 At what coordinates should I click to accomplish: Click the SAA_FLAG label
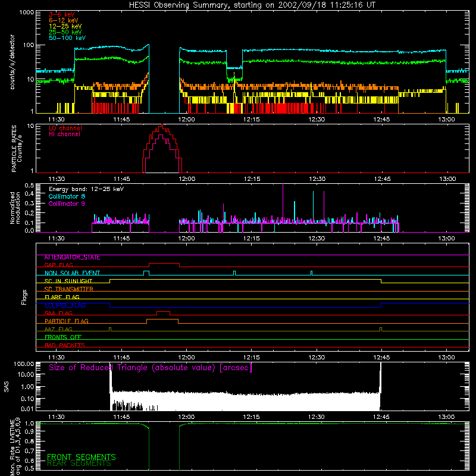(58, 314)
